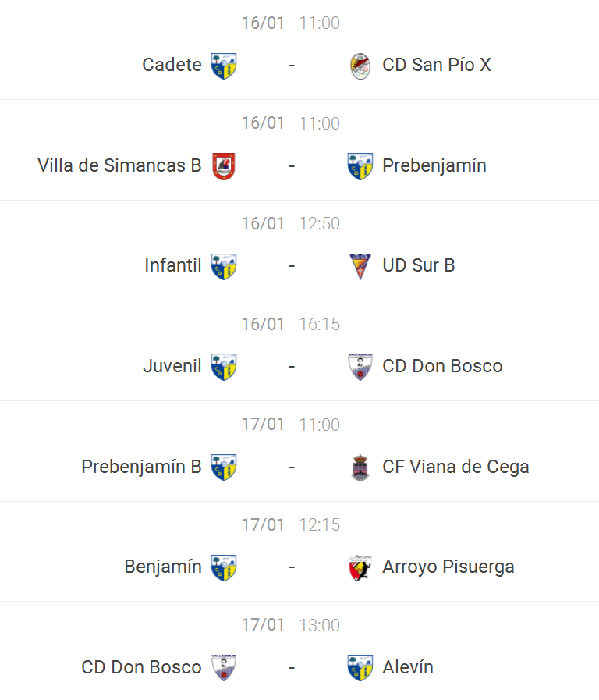Open the CF Viana de Cega link
The image size is (599, 700).
pyautogui.click(x=455, y=467)
